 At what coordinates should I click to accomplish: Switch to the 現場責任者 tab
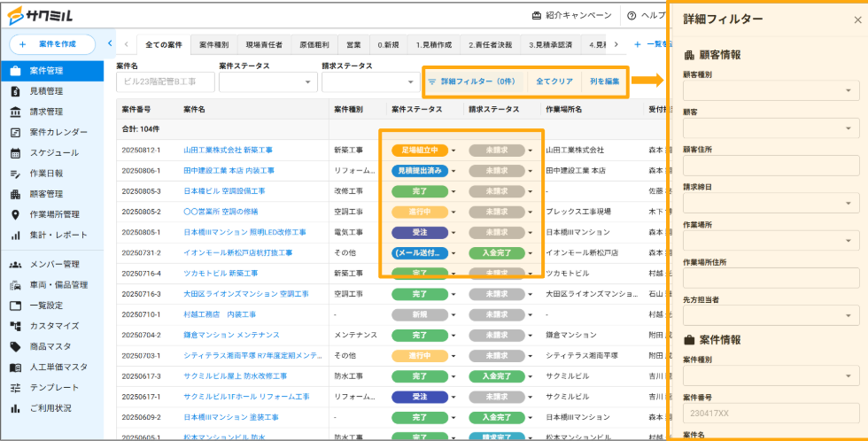click(264, 44)
